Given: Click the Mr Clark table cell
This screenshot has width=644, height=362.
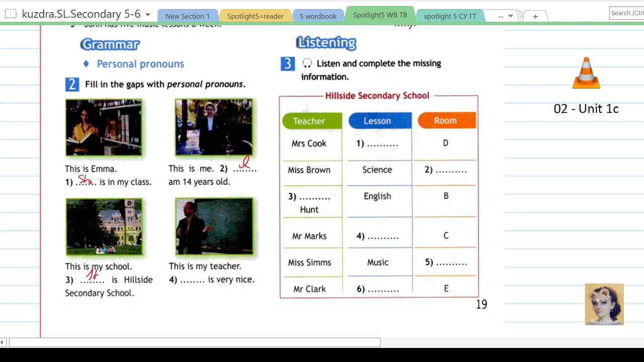Looking at the screenshot, I should coord(309,289).
